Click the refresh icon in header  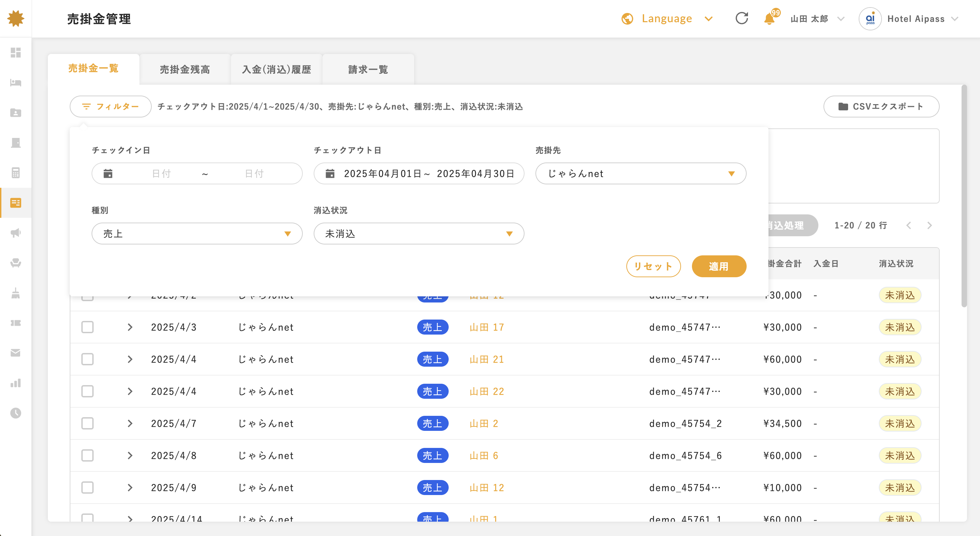pyautogui.click(x=741, y=18)
